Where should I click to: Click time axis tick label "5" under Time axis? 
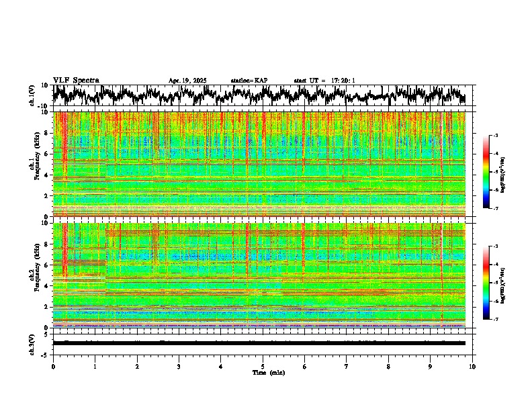[x=263, y=367]
